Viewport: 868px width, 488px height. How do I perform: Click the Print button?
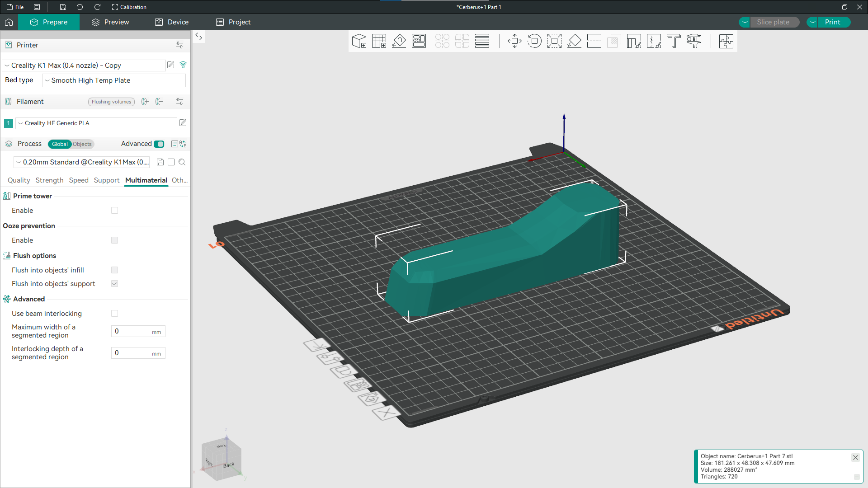(x=832, y=22)
